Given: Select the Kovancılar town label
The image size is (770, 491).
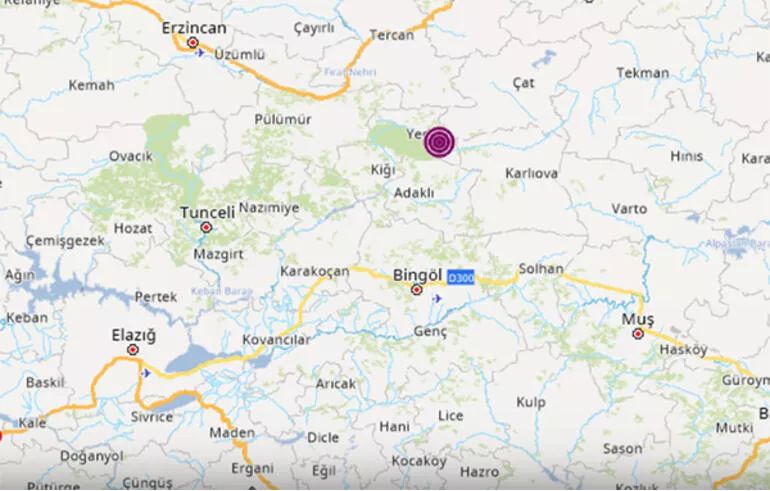Looking at the screenshot, I should [x=276, y=339].
